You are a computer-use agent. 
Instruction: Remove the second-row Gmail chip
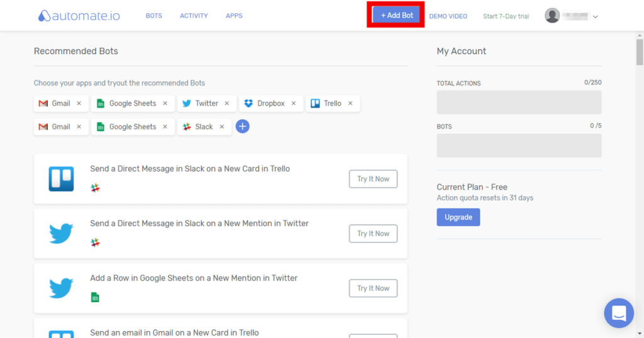point(79,127)
